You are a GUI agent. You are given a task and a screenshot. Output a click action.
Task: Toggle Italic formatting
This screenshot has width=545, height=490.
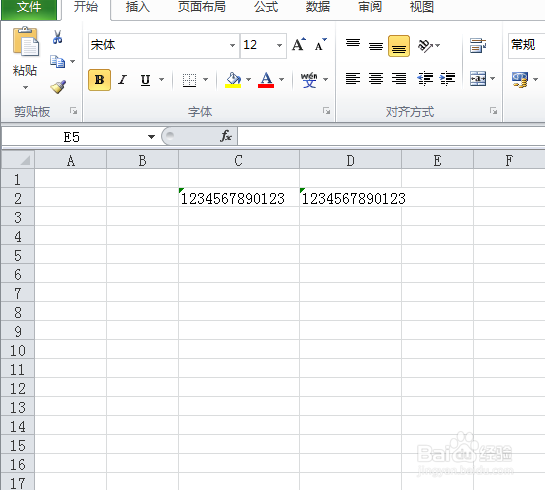click(122, 80)
